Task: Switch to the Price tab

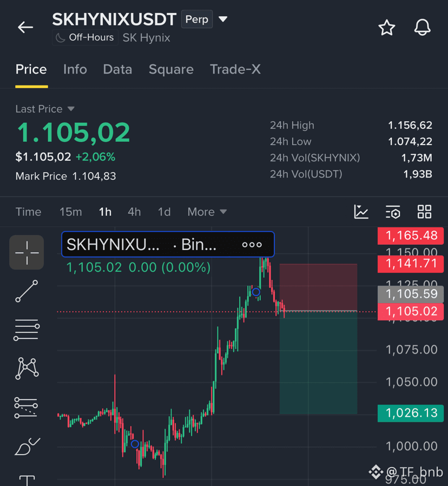Action: click(x=31, y=69)
